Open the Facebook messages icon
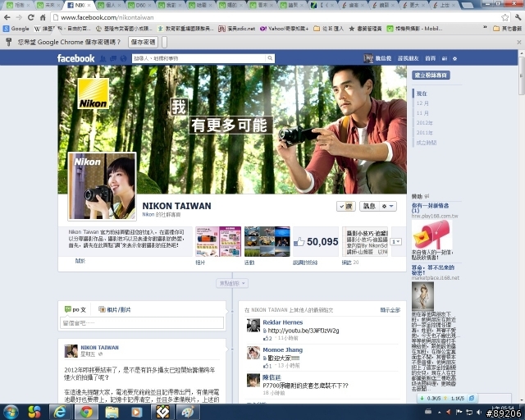525x420 pixels. tap(113, 58)
